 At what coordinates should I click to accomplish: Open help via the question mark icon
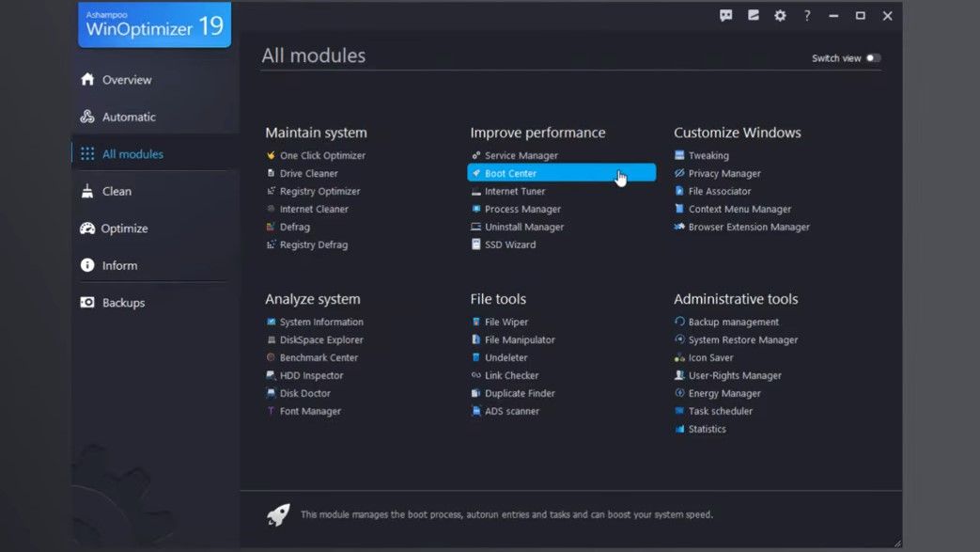(x=806, y=15)
